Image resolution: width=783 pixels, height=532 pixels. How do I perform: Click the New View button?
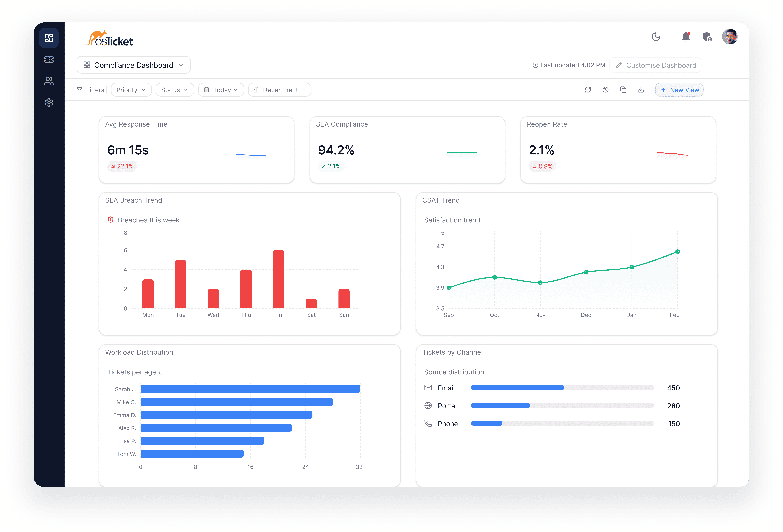pos(679,90)
